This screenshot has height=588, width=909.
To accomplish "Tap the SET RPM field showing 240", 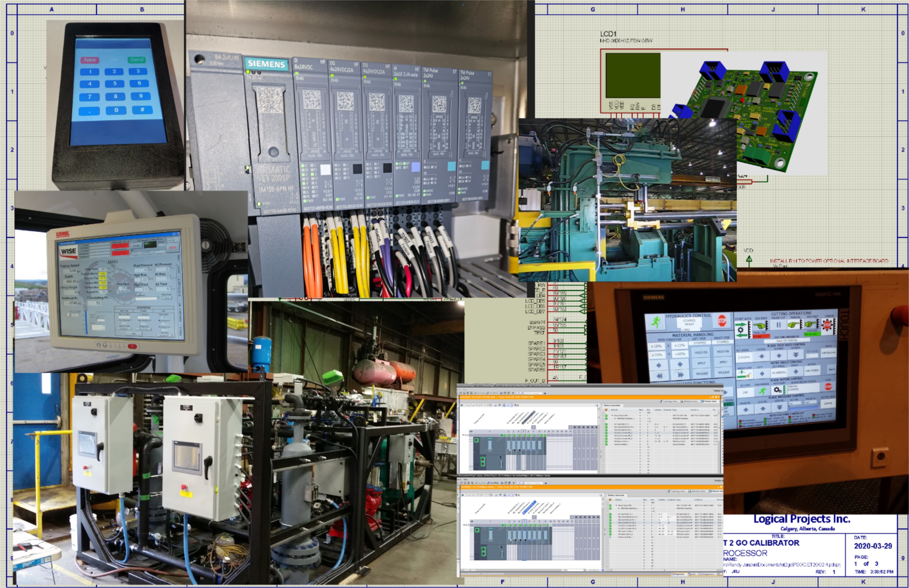I will pos(745,393).
